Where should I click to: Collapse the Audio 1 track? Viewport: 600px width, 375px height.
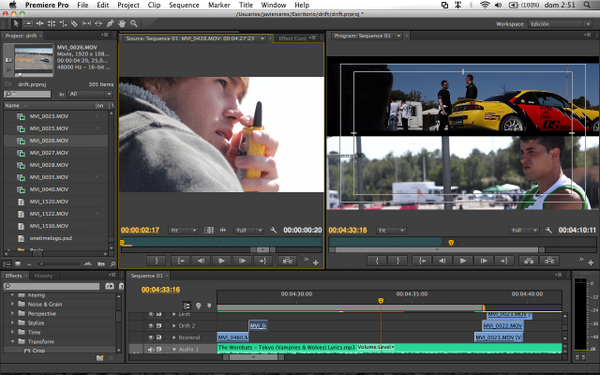174,349
